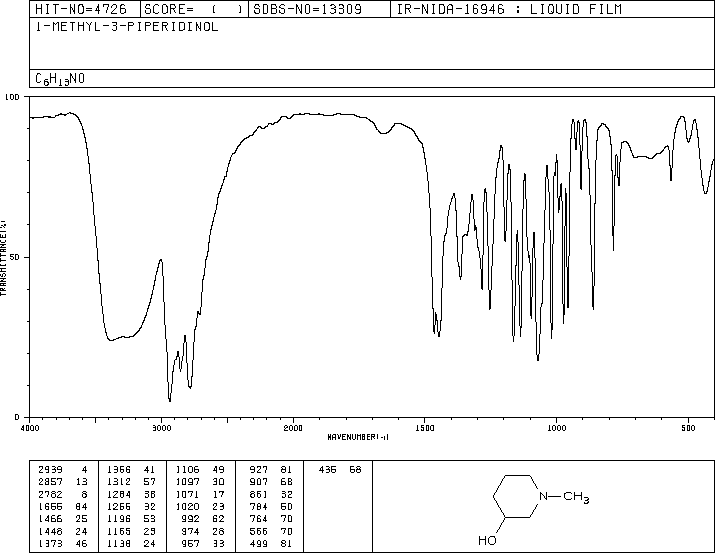This screenshot has height=553, width=715.
Task: Select peak table entry 2782
Action: [51, 494]
